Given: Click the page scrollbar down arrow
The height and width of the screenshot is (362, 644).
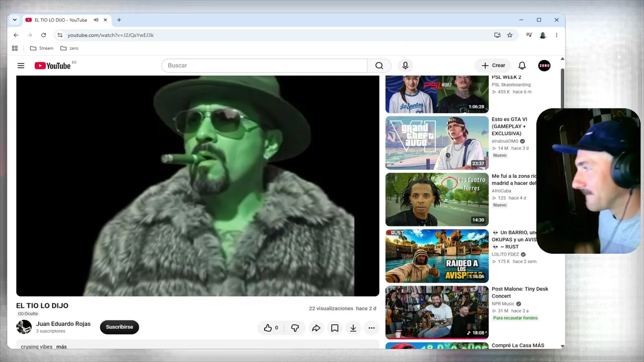Looking at the screenshot, I should pyautogui.click(x=562, y=346).
